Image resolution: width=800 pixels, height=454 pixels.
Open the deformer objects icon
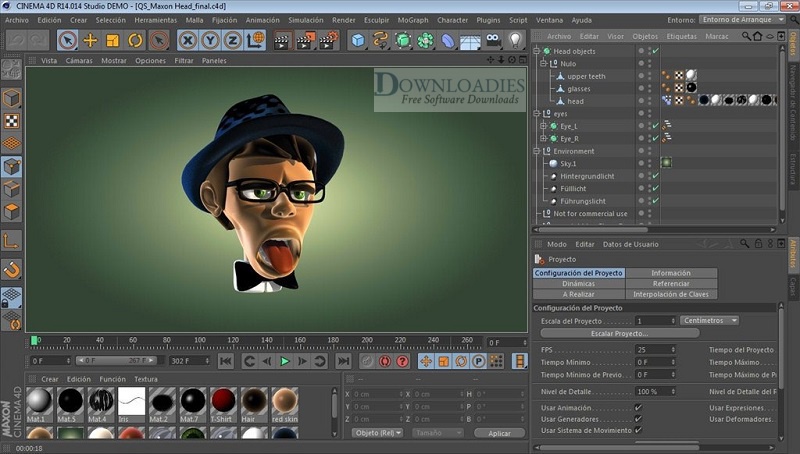click(447, 40)
